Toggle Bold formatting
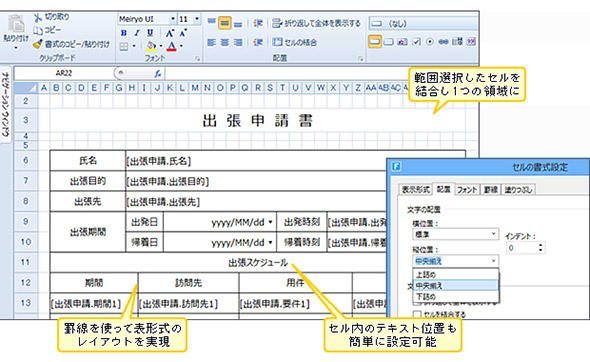 pos(124,33)
